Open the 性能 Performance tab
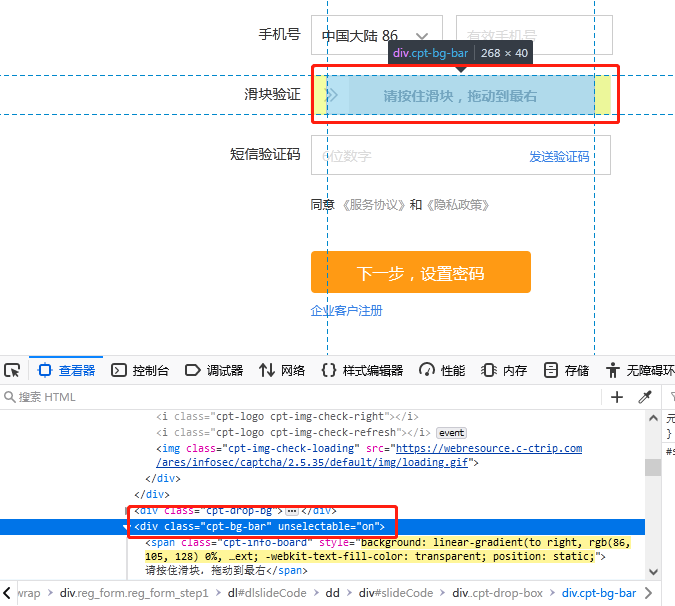675x606 pixels. click(x=442, y=370)
